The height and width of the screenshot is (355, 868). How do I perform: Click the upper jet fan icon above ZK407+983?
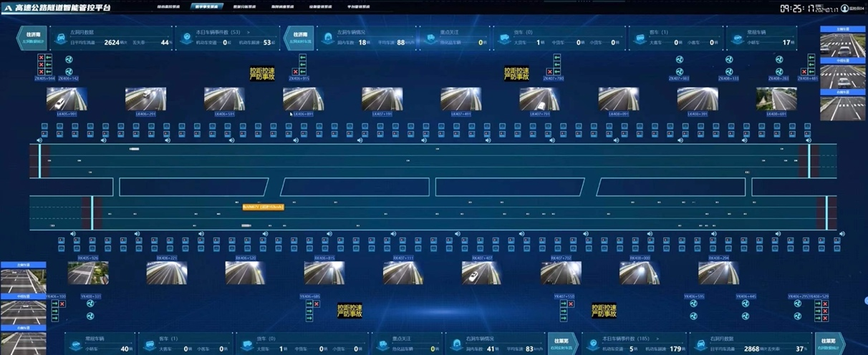(x=678, y=60)
